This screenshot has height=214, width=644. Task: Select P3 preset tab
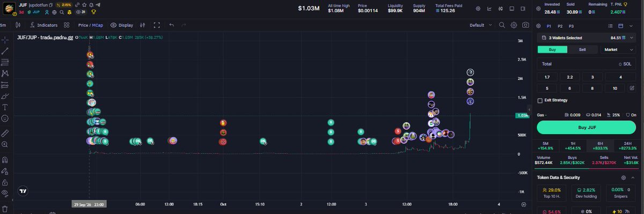(x=571, y=26)
